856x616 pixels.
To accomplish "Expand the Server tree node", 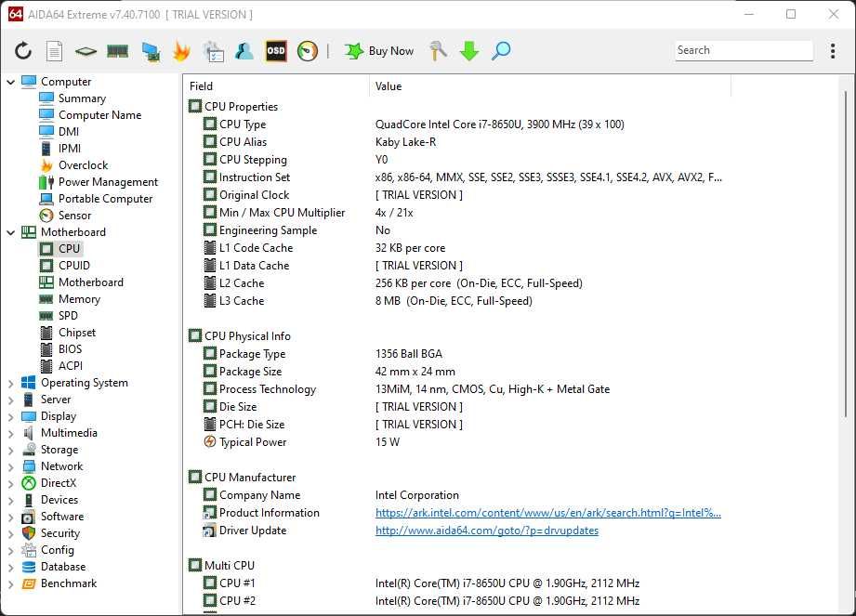I will point(10,400).
